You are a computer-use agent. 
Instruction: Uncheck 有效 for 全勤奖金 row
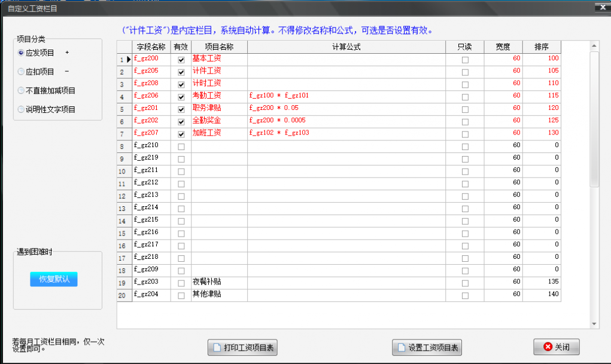coord(181,122)
